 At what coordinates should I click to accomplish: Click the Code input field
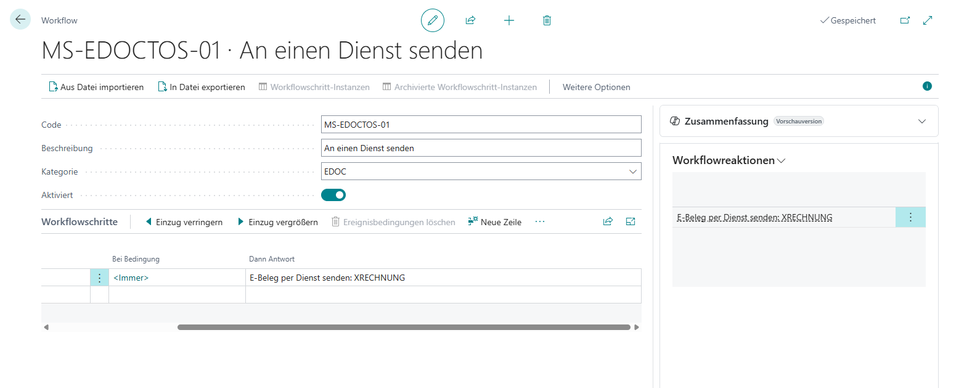(481, 125)
